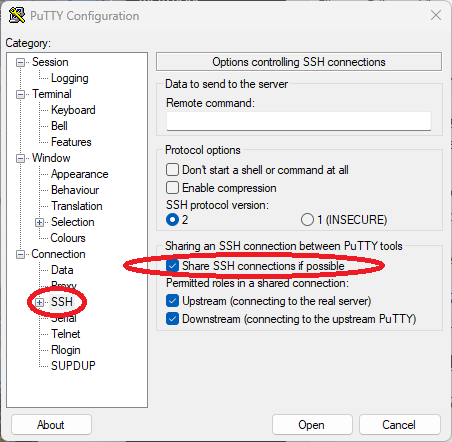Focus the Remote command text field

(x=299, y=121)
